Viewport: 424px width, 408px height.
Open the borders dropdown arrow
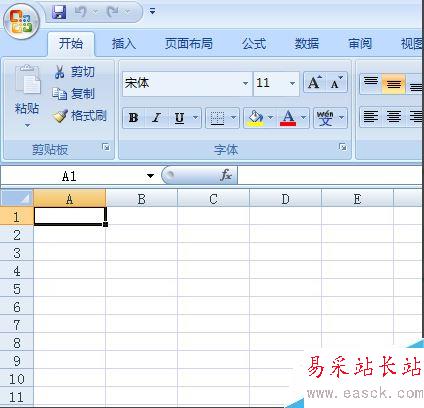pyautogui.click(x=233, y=117)
